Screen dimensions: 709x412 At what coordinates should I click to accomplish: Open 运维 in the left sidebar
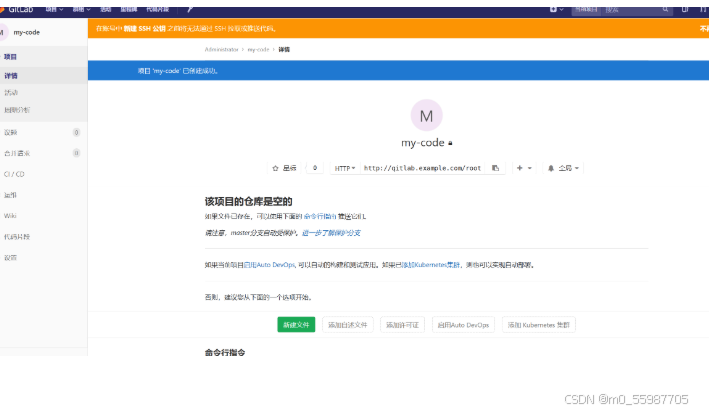click(10, 195)
